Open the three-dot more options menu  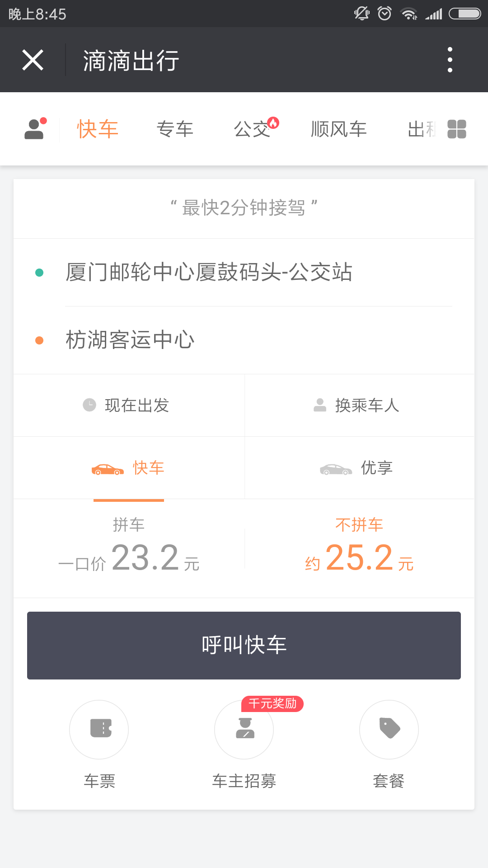click(x=450, y=60)
